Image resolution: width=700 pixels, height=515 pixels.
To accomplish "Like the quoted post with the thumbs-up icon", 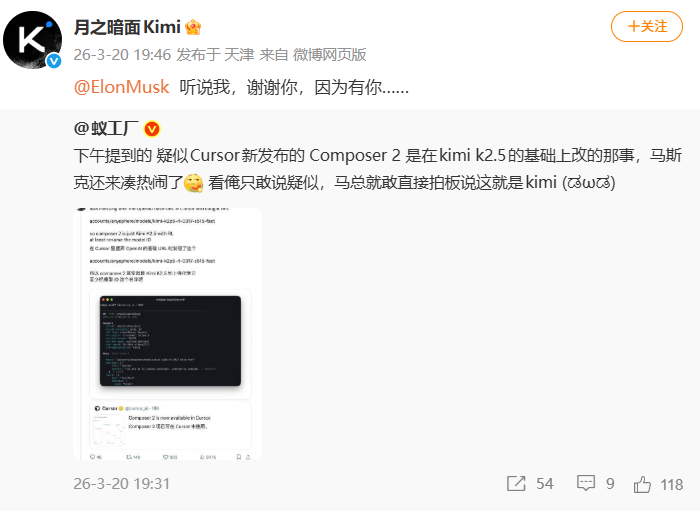I will tap(642, 484).
